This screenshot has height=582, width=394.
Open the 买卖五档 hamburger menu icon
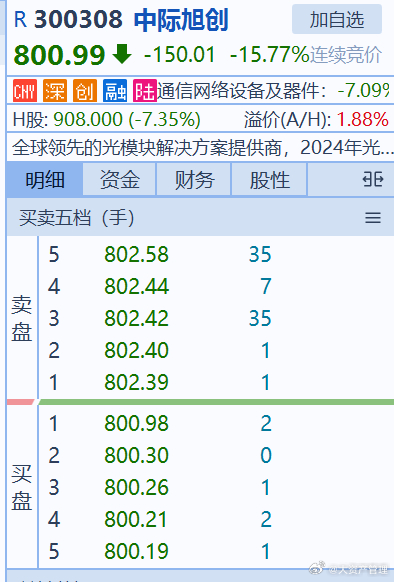(x=373, y=218)
